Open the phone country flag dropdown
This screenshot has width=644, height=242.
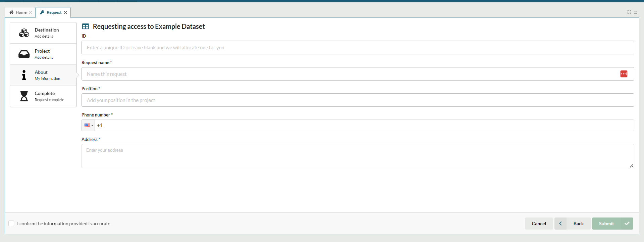(89, 126)
